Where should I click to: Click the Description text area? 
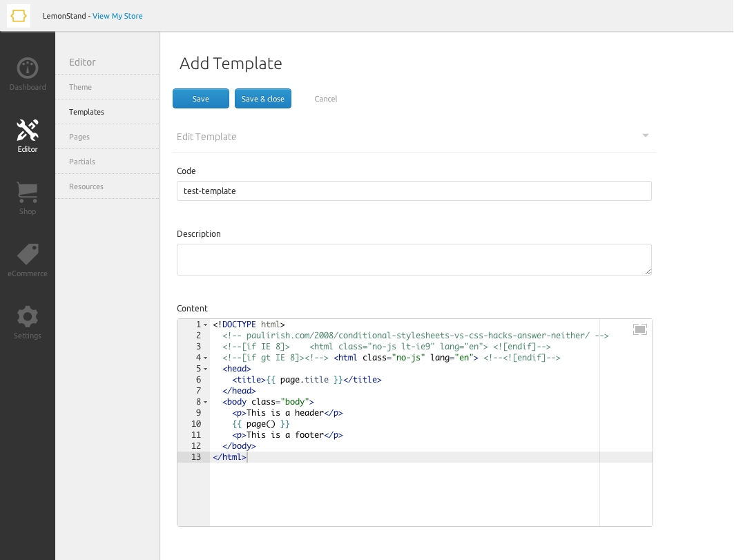pyautogui.click(x=414, y=260)
